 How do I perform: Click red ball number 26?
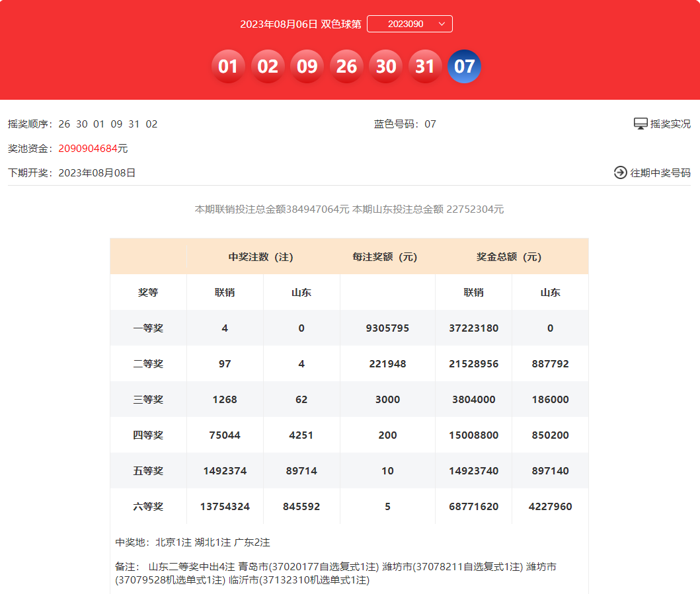(x=346, y=66)
